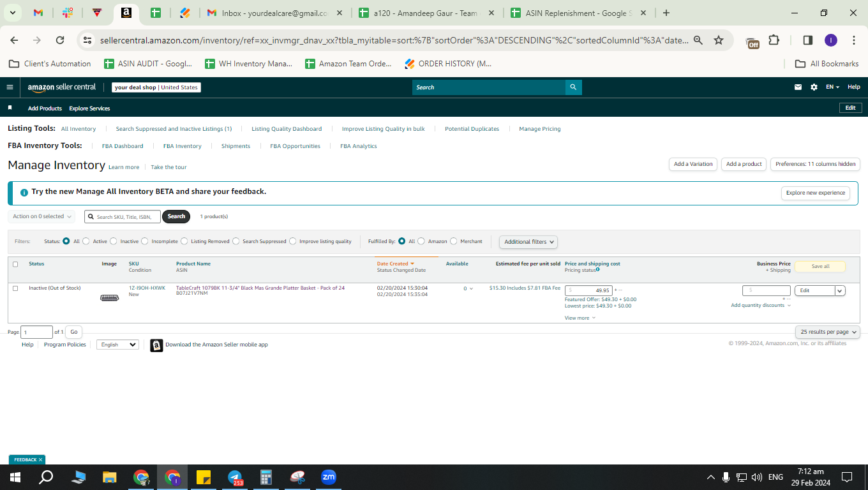Screen dimensions: 868x490
Task: Open Listing Quality Dashboard
Action: [x=287, y=129]
